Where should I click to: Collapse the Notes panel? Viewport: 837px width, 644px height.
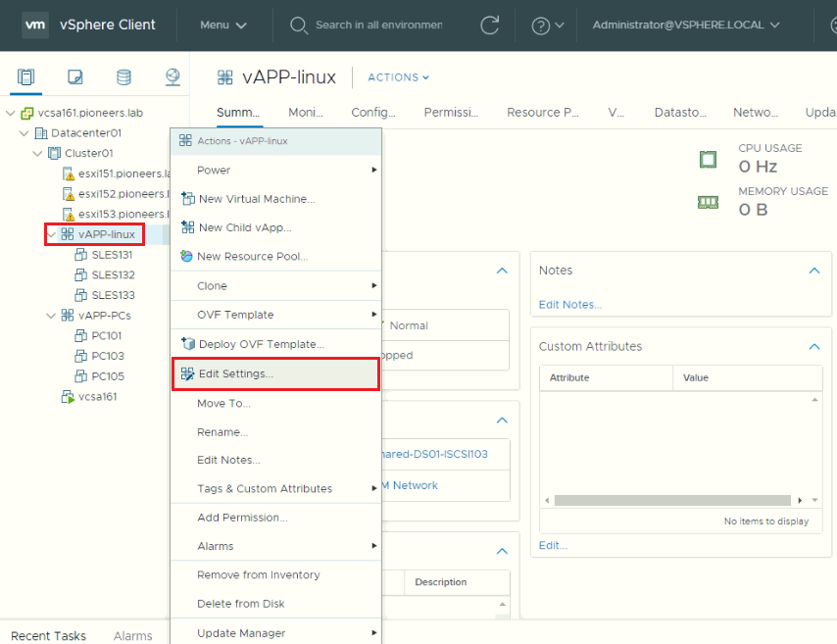click(814, 271)
